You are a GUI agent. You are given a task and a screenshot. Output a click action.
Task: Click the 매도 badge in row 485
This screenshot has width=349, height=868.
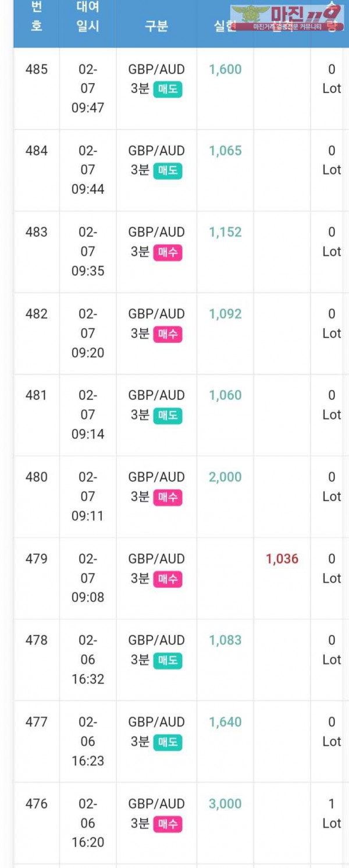168,89
